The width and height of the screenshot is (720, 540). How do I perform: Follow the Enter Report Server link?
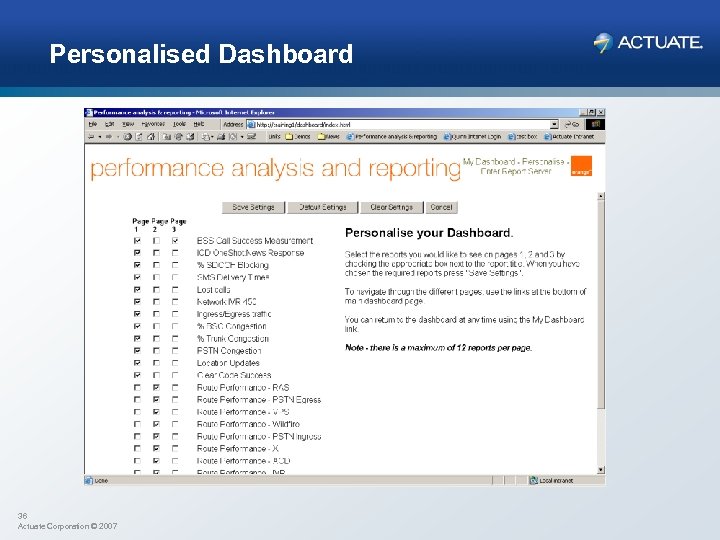coord(515,171)
